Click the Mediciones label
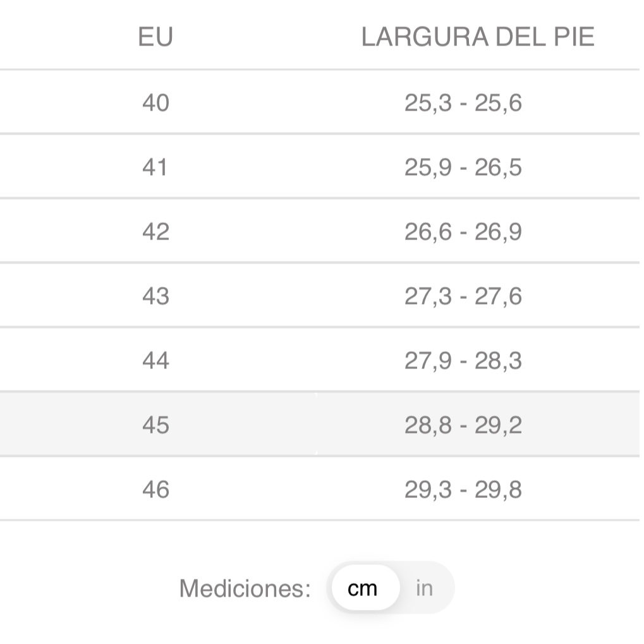This screenshot has height=644, width=644. tap(245, 588)
